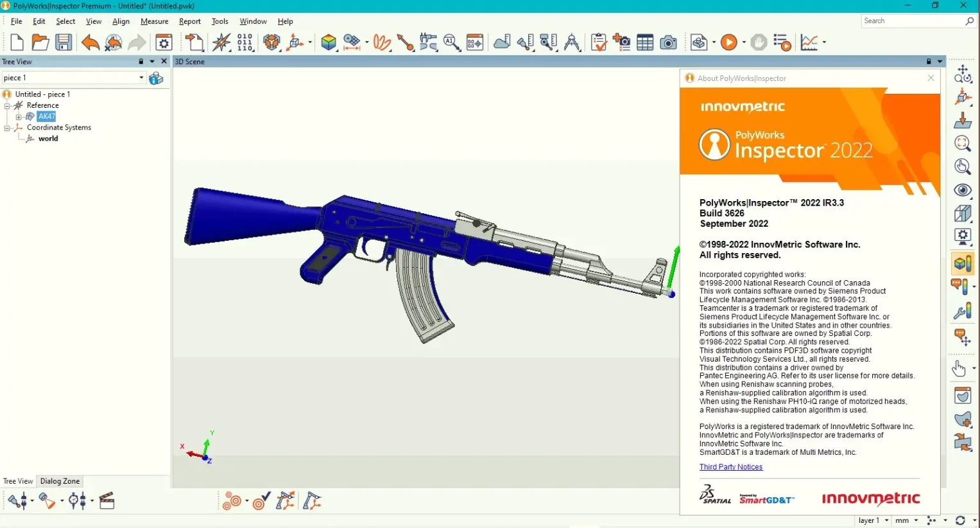Image resolution: width=980 pixels, height=528 pixels.
Task: Open the Measure menu
Action: [154, 21]
